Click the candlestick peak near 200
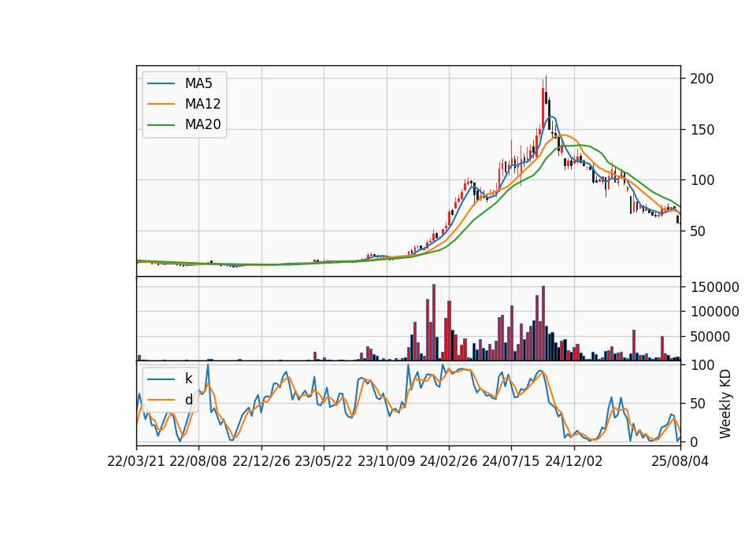The image size is (756, 543). [546, 89]
